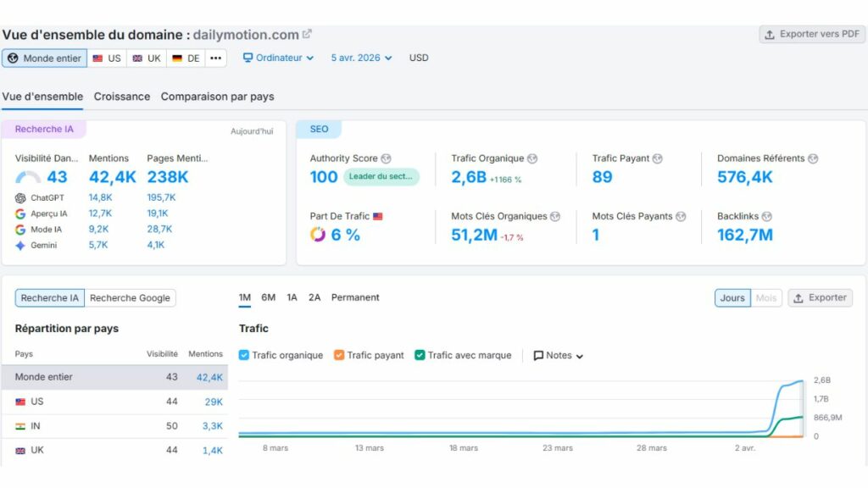The height and width of the screenshot is (488, 868).
Task: Toggle Trafic organique in the chart legend
Action: click(243, 354)
